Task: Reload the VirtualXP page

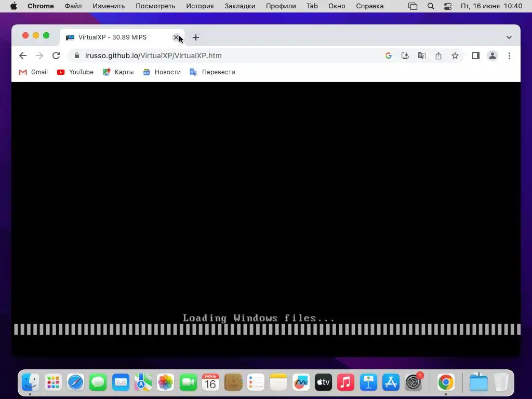Action: tap(56, 56)
